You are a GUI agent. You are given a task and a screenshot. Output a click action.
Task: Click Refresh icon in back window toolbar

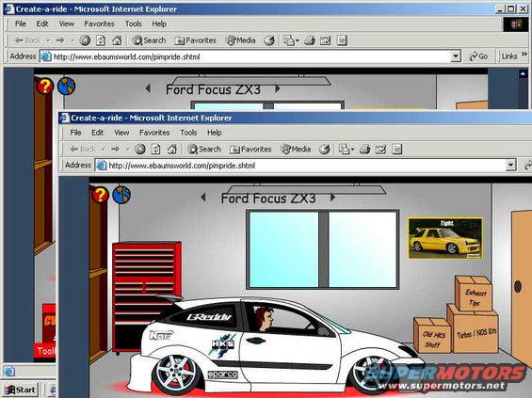tap(101, 40)
